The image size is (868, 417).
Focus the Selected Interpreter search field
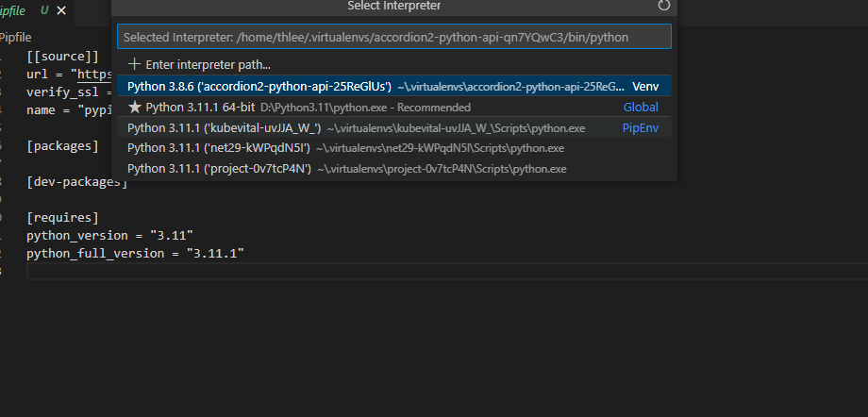tap(394, 37)
